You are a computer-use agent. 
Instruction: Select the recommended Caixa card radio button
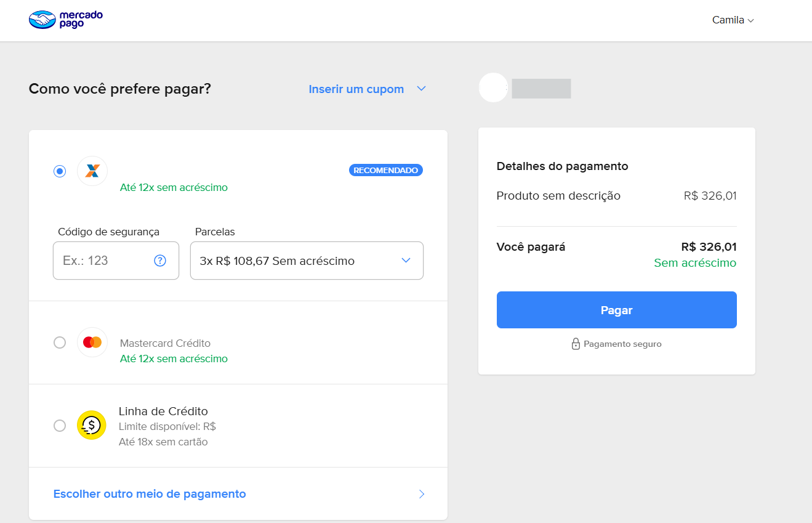[x=60, y=171]
